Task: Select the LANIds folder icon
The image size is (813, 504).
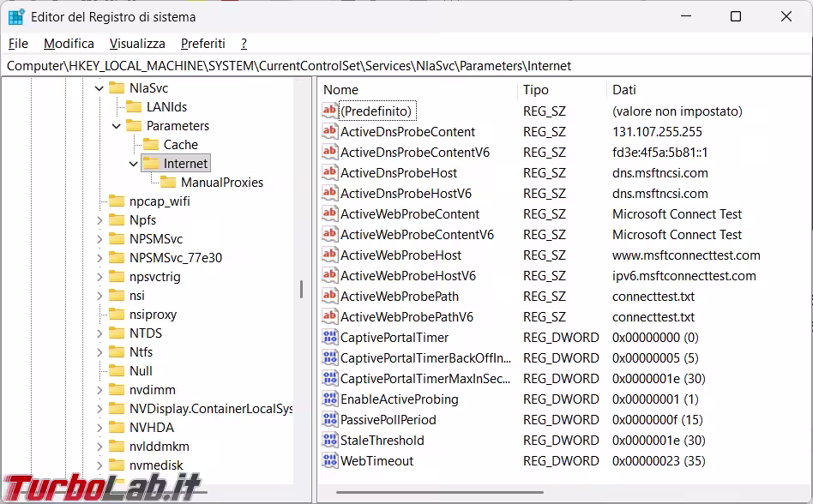Action: (134, 106)
